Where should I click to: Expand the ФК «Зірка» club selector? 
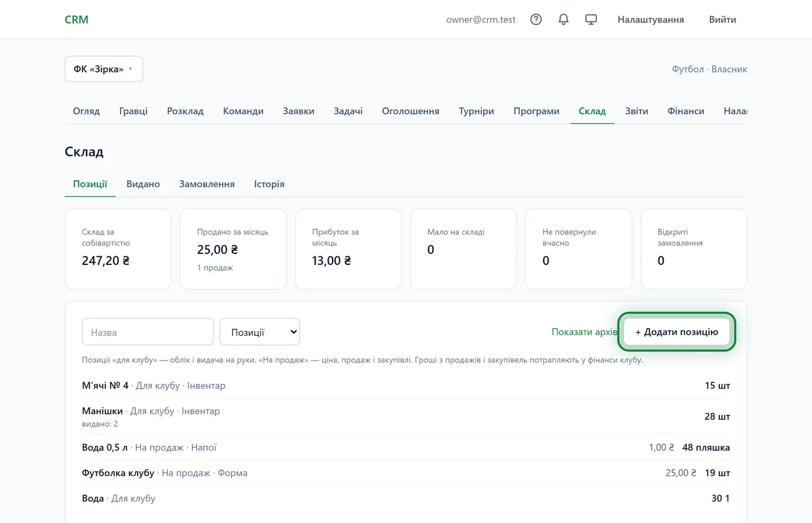click(104, 69)
